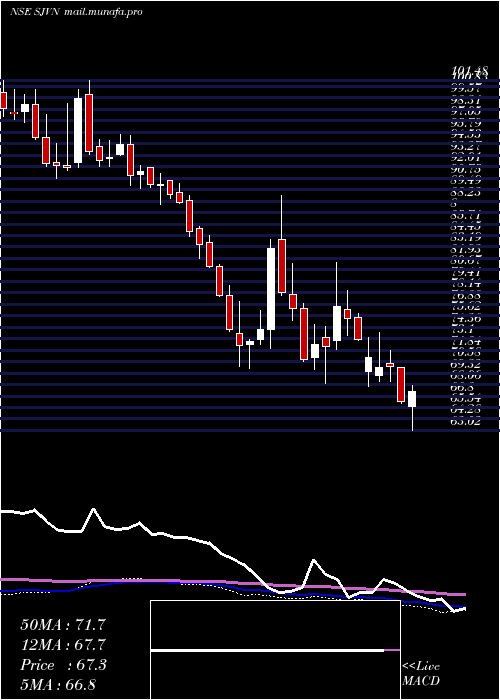This screenshot has height=700, width=500.
Task: Click the 83.19 price axis label
Action: (x=466, y=238)
